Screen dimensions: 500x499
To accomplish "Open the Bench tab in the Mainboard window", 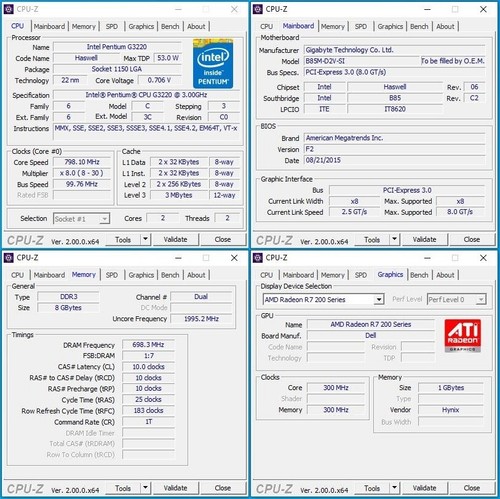I will (419, 26).
